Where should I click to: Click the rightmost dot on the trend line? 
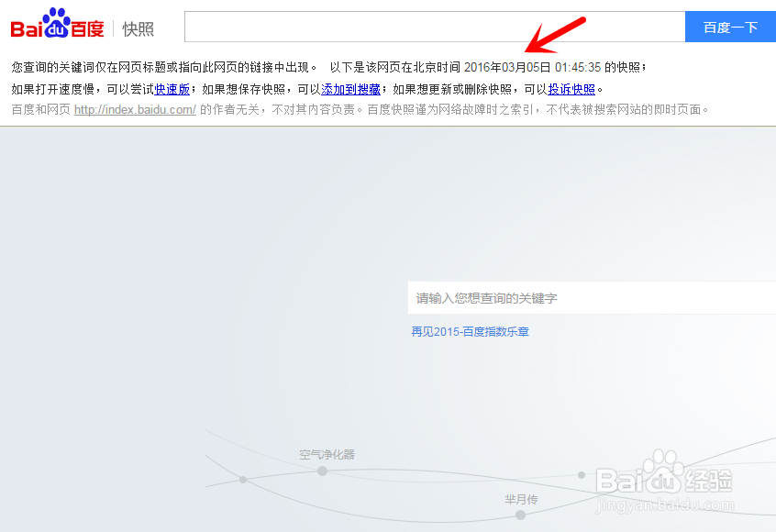pyautogui.click(x=581, y=476)
